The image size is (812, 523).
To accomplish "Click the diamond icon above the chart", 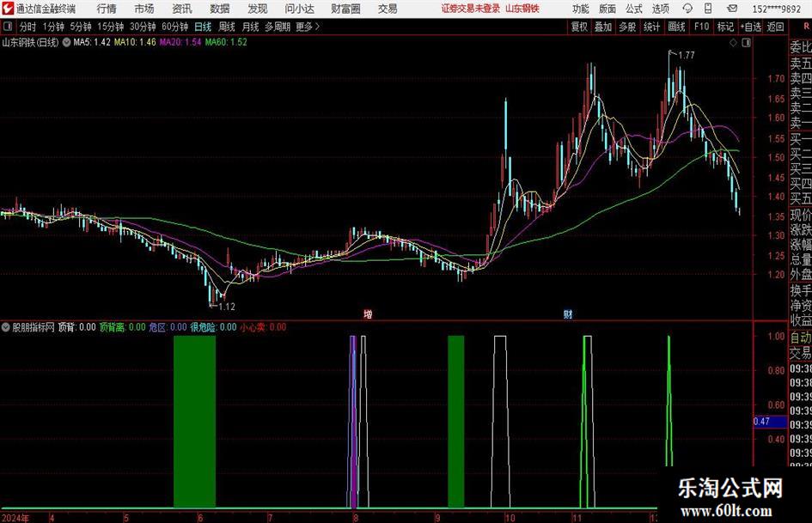I will click(x=733, y=43).
